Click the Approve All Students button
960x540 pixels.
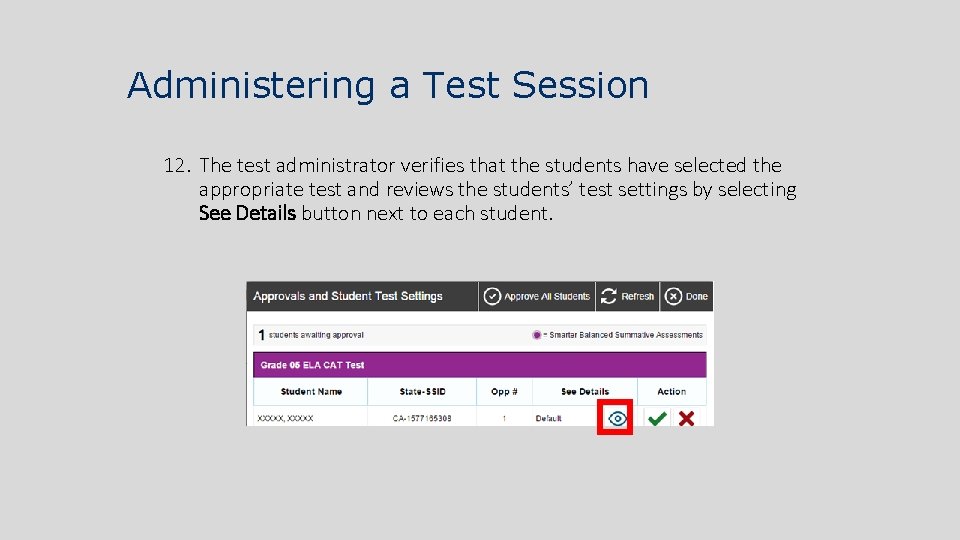[x=536, y=296]
